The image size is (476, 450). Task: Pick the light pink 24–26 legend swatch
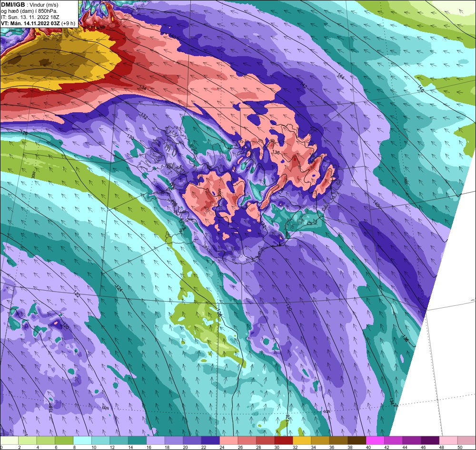pyautogui.click(x=229, y=440)
